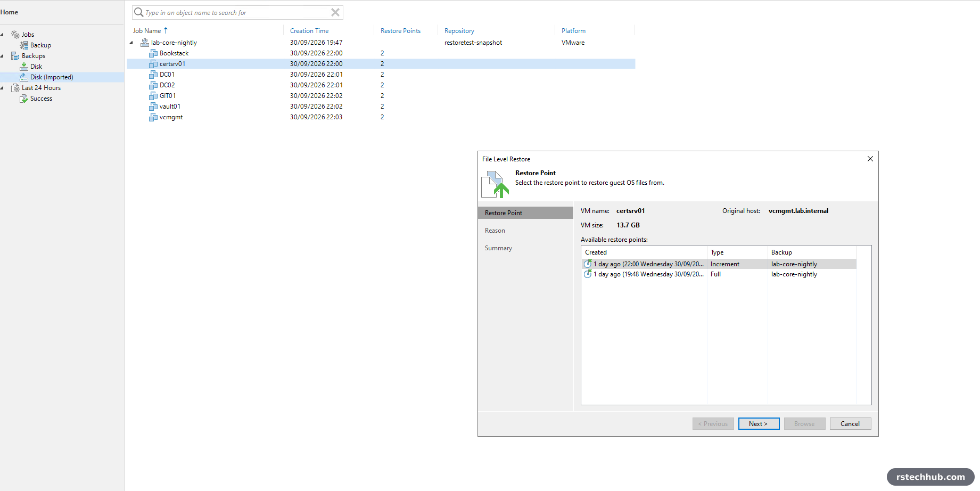Select the GIT01 row
The height and width of the screenshot is (491, 980).
point(381,96)
